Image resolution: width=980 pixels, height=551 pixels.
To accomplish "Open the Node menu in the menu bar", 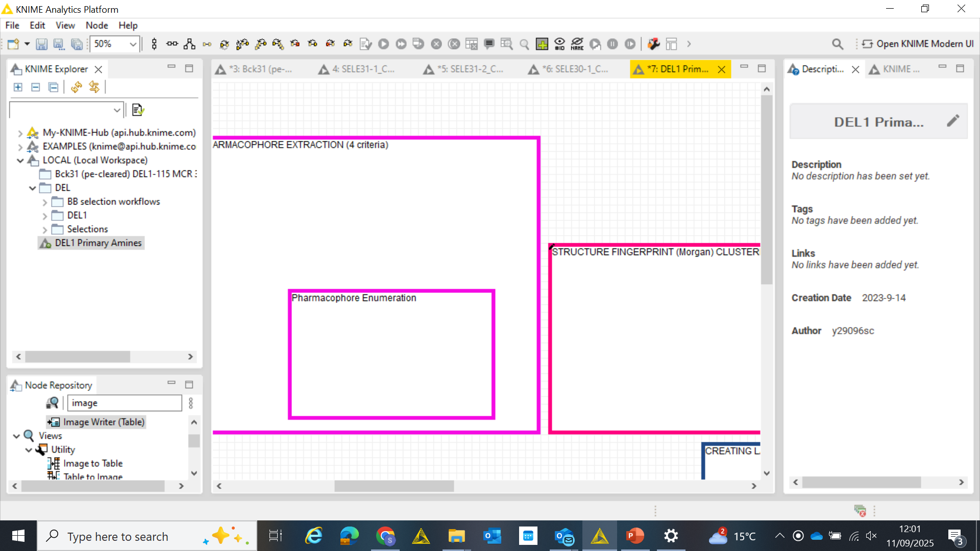I will tap(96, 25).
